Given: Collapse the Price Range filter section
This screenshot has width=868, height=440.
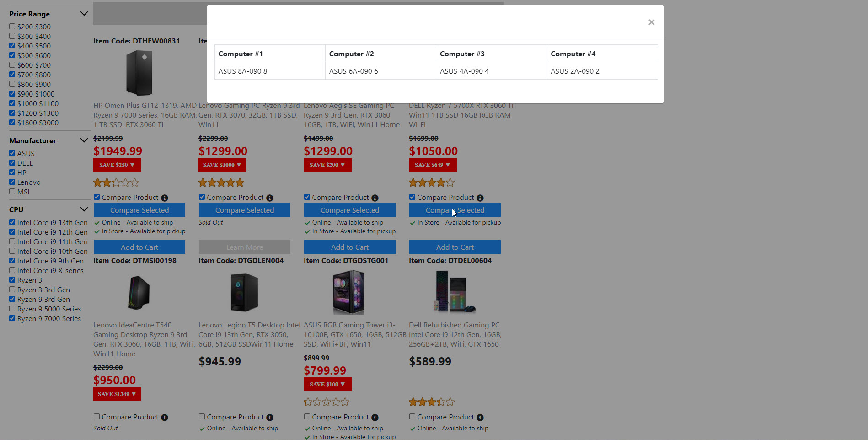Looking at the screenshot, I should click(84, 14).
